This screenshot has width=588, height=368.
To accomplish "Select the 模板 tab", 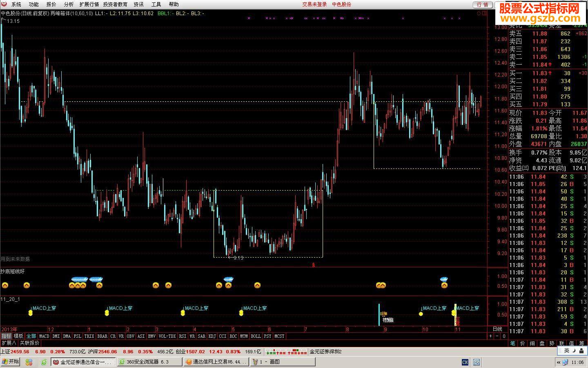I will pyautogui.click(x=18, y=336).
